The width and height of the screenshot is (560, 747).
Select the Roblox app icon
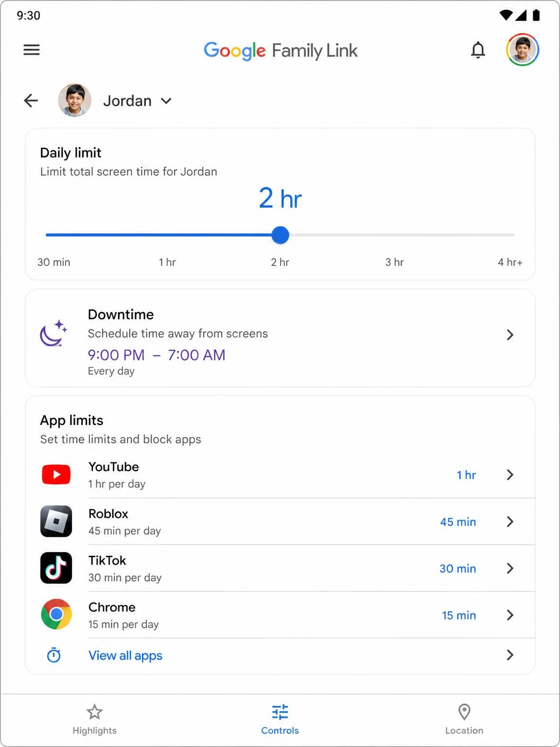[x=56, y=521]
